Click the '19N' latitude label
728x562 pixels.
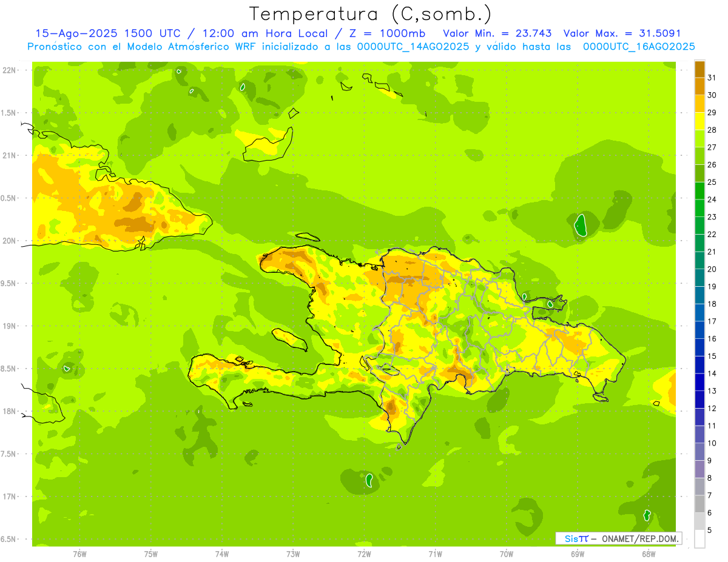(x=9, y=326)
